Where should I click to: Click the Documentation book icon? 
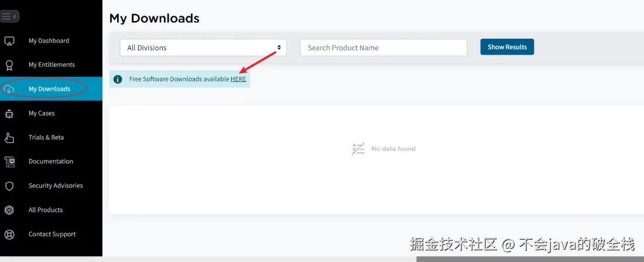(9, 162)
